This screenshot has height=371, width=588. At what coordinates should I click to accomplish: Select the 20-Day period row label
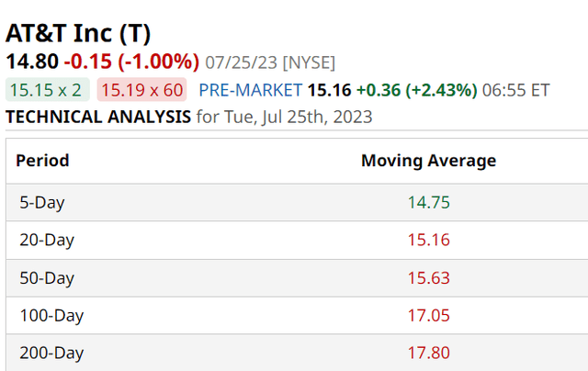[47, 241]
